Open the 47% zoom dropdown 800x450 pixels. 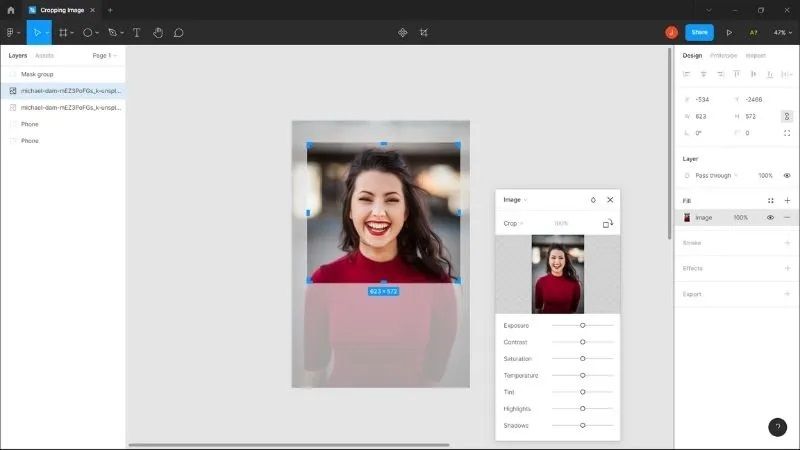[x=780, y=32]
